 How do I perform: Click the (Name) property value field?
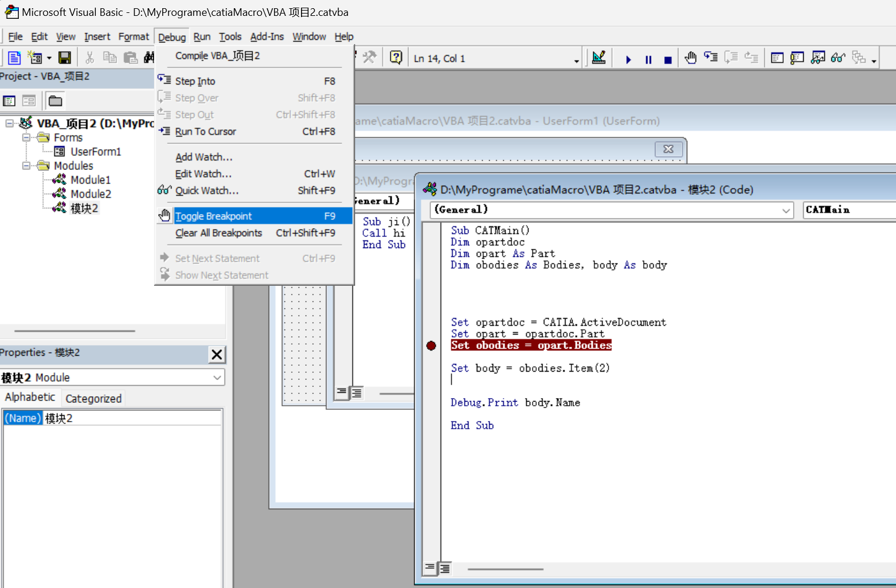[x=132, y=418]
